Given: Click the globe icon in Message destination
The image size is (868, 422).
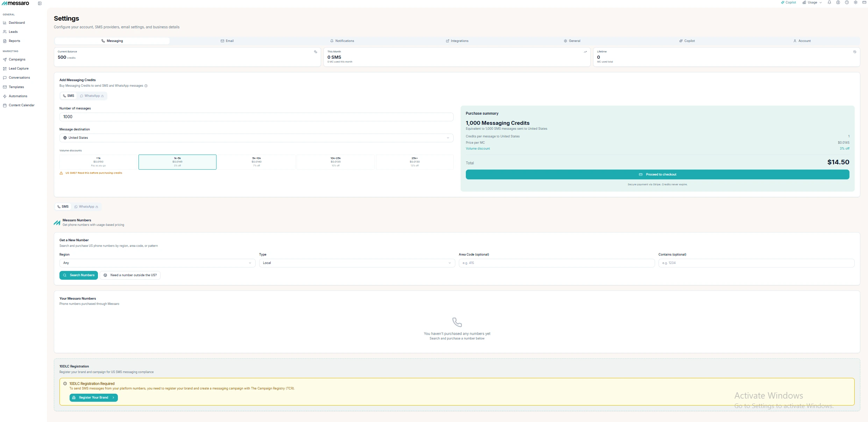Looking at the screenshot, I should click(x=65, y=138).
